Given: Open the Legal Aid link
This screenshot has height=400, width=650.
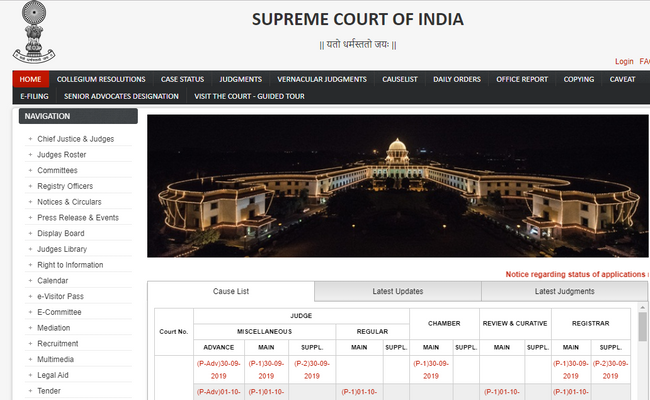Looking at the screenshot, I should tap(53, 375).
